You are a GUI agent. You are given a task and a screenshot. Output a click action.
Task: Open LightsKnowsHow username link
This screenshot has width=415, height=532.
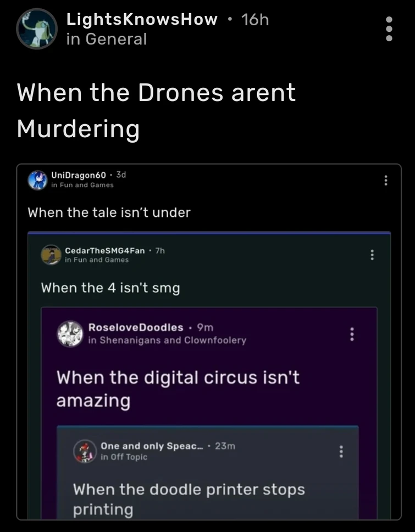(142, 20)
